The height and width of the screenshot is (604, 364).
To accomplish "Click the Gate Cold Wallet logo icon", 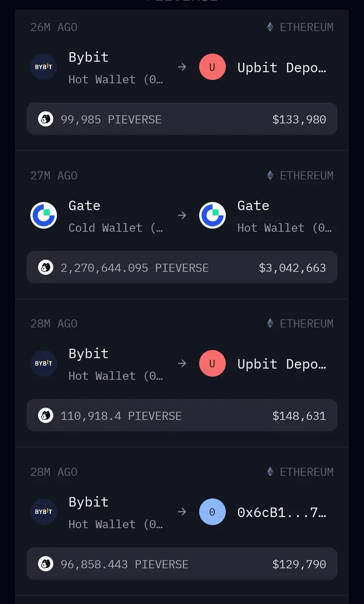I will [44, 215].
